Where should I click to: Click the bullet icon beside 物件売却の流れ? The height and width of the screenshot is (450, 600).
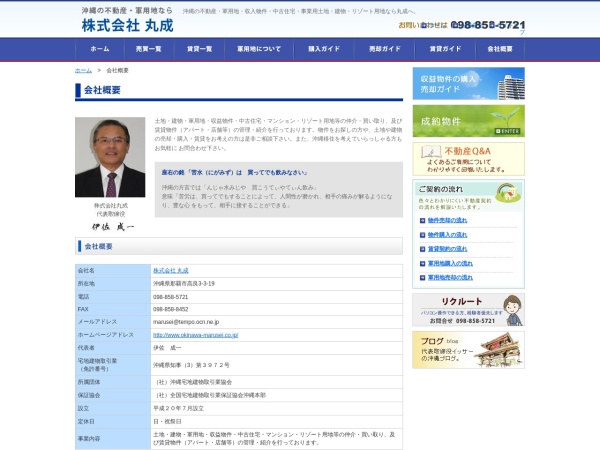click(x=422, y=220)
